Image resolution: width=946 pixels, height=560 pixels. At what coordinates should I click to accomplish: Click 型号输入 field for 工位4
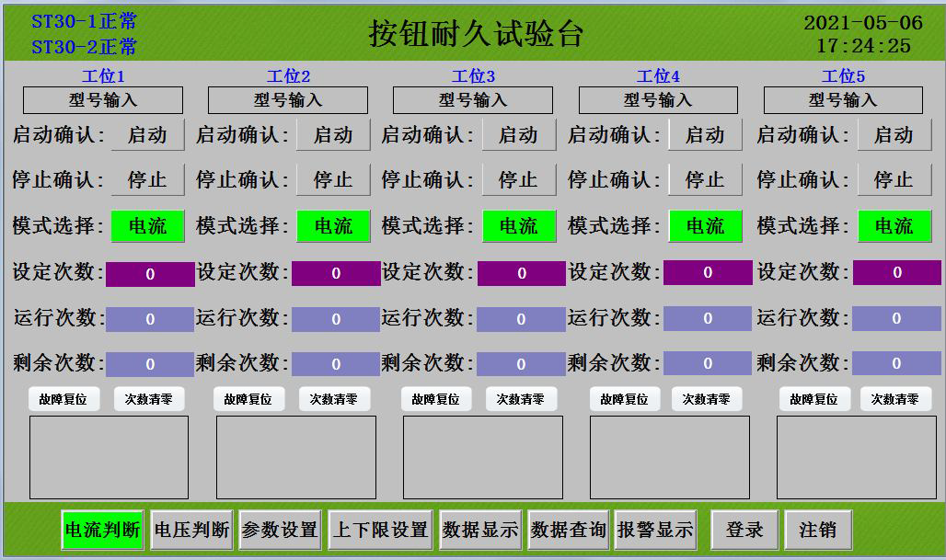point(658,100)
